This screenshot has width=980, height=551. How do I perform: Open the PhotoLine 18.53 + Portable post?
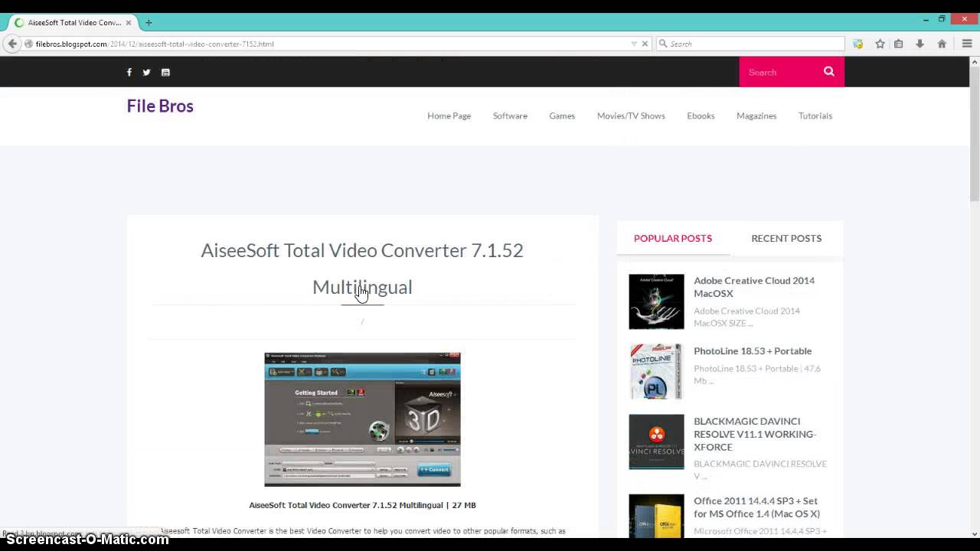click(x=753, y=350)
